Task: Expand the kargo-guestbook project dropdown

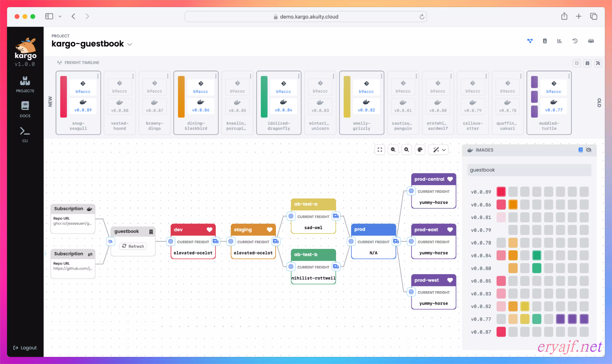Action: pos(130,44)
